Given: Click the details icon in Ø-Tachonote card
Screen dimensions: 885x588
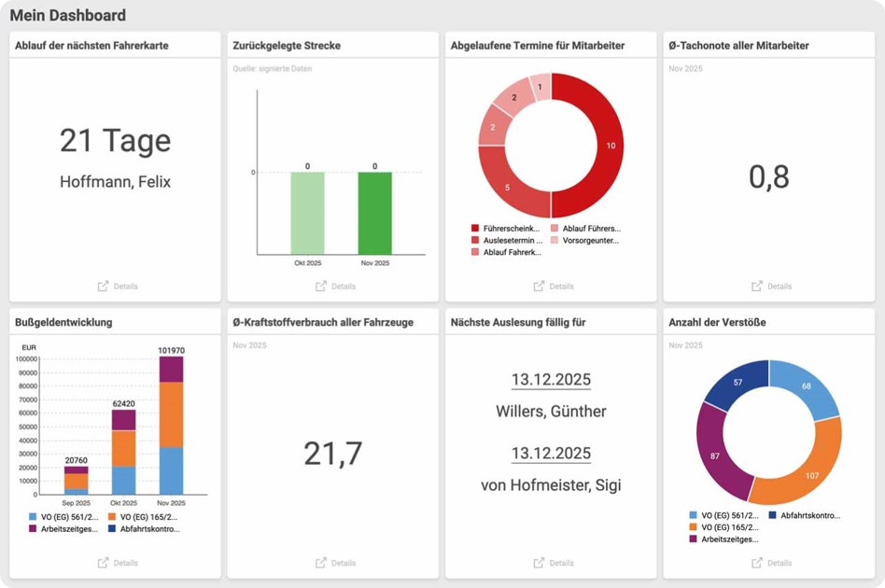Looking at the screenshot, I should pyautogui.click(x=757, y=287).
